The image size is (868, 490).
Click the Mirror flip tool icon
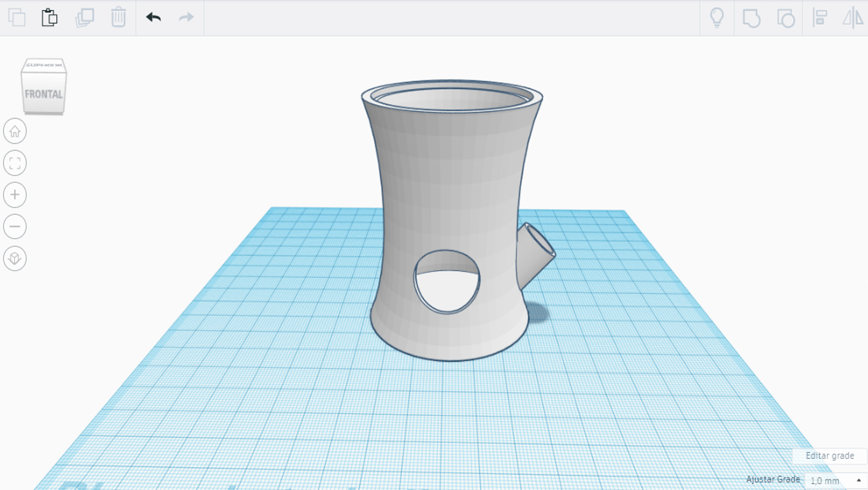[x=853, y=17]
